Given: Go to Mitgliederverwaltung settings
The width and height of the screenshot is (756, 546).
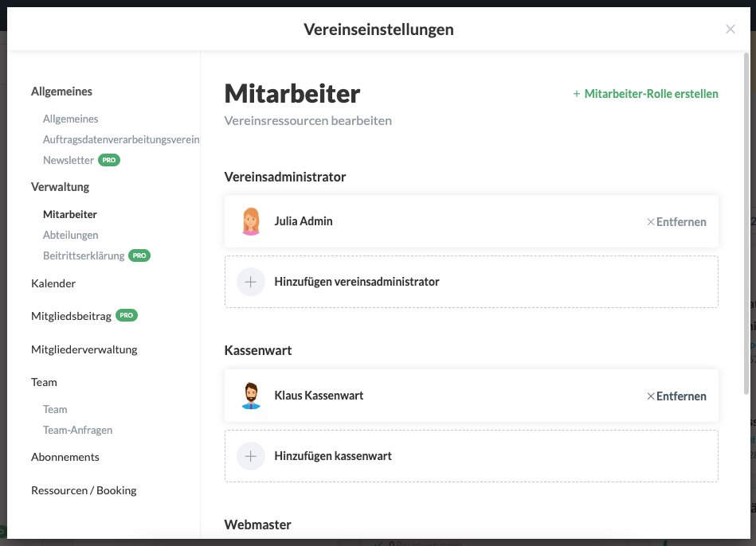Looking at the screenshot, I should (84, 349).
